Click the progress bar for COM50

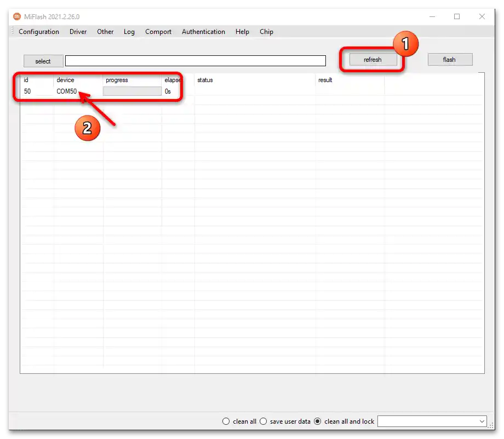tap(132, 91)
